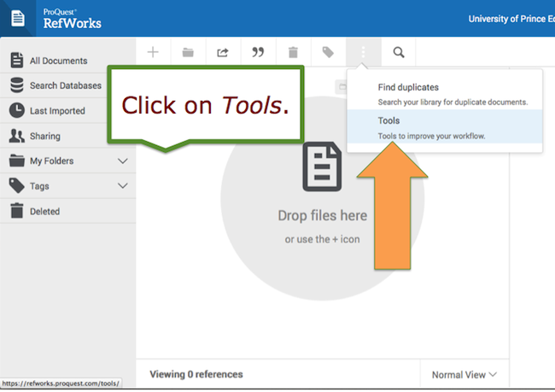Screen dimensions: 555x392
Task: Click the Share export arrow icon
Action: pyautogui.click(x=223, y=52)
